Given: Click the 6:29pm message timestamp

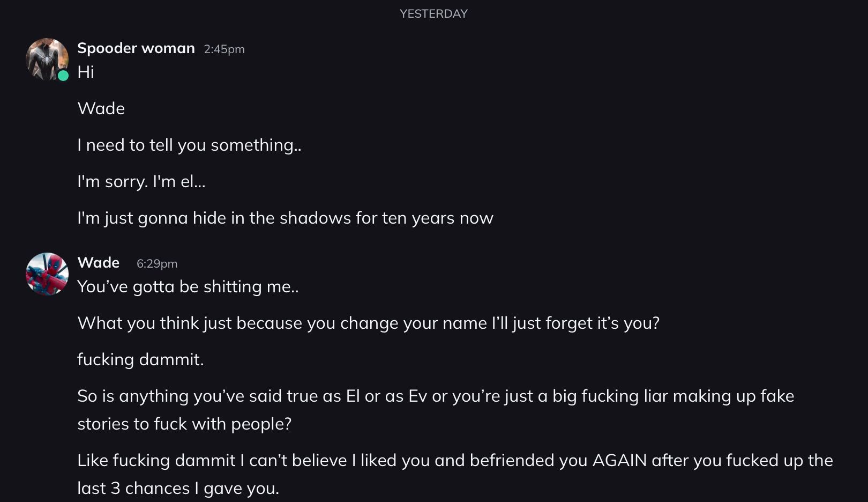Looking at the screenshot, I should [157, 264].
